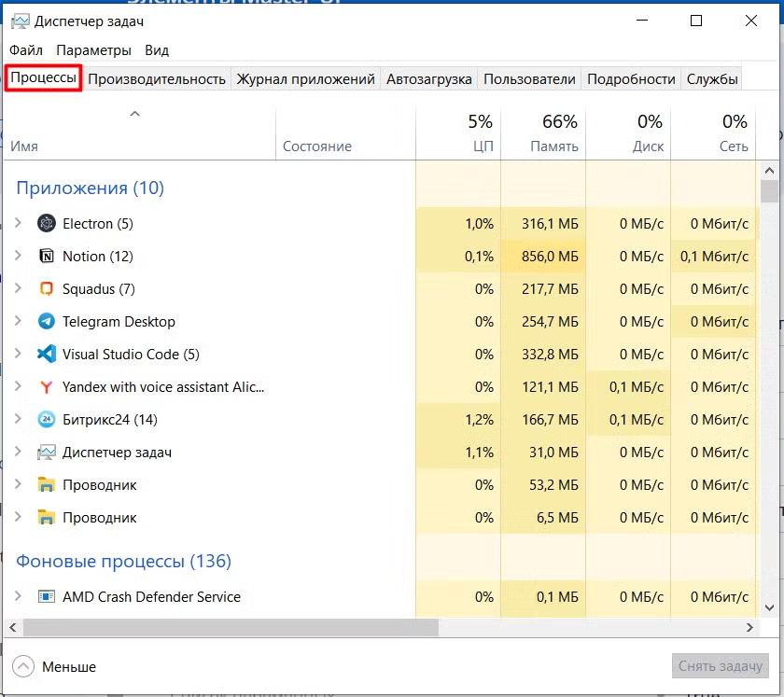Click the Visual Studio Code icon
Screen dimensions: 784x697
click(x=47, y=354)
